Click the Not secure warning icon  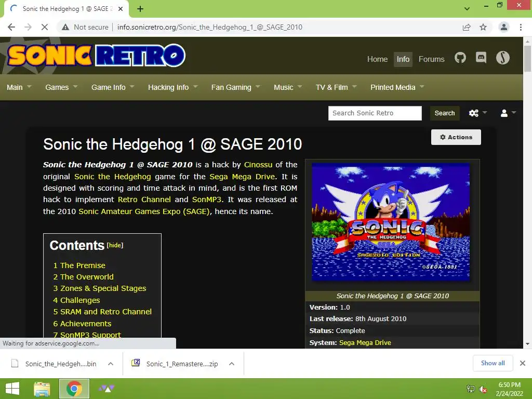pyautogui.click(x=65, y=27)
